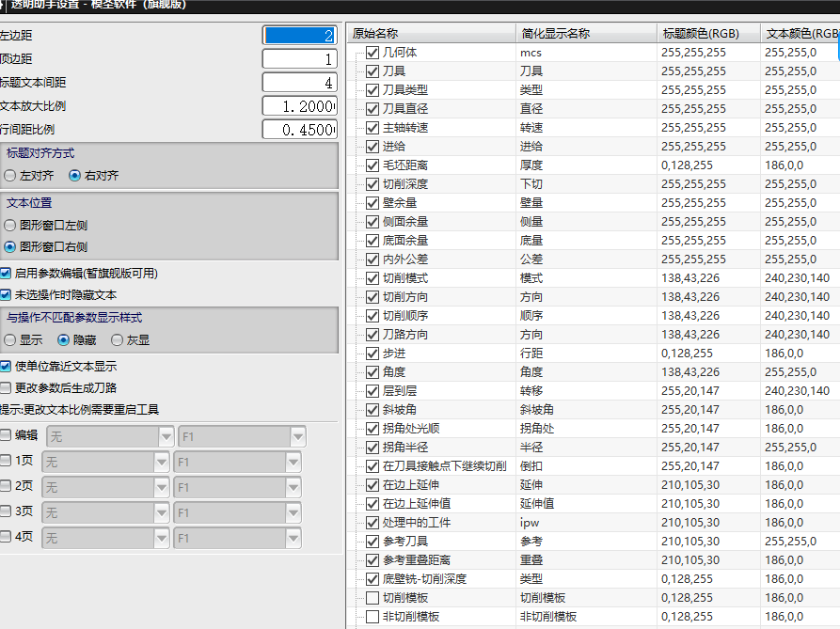Toggle 未选操作时隐藏文本 checkbox

pyautogui.click(x=6, y=295)
